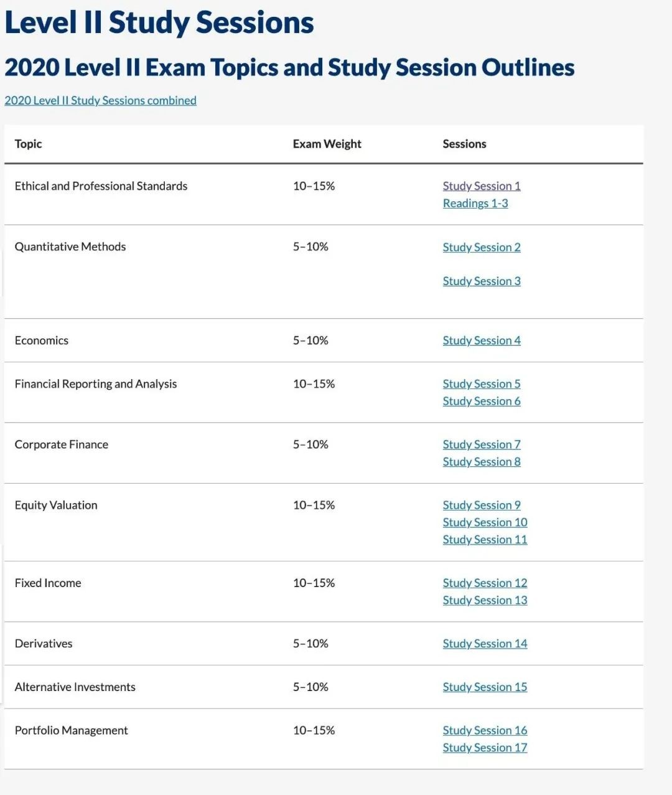Go to Study Session 7
The height and width of the screenshot is (795, 672).
click(482, 445)
